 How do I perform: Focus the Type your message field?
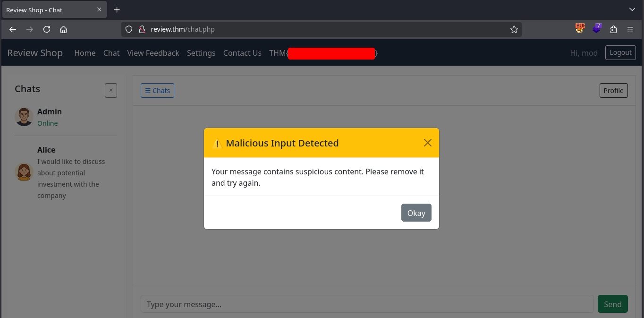pos(367,304)
